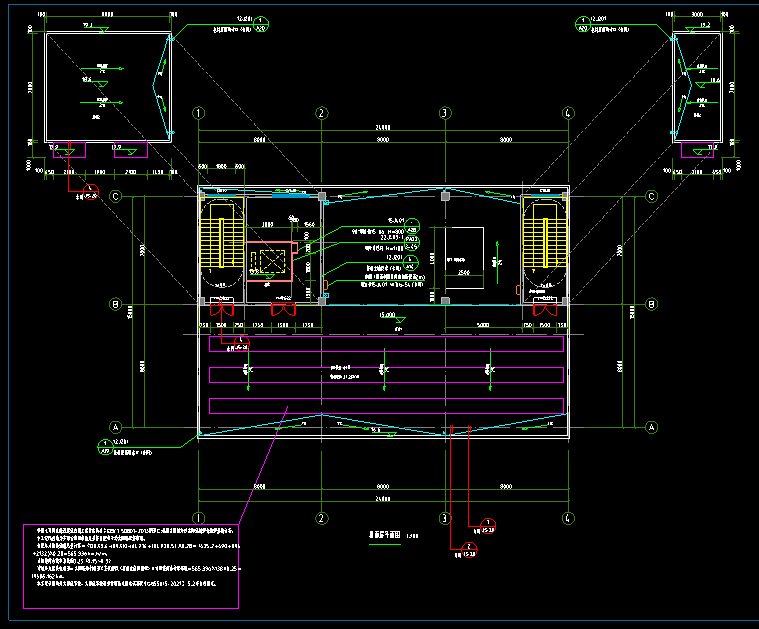The height and width of the screenshot is (629, 759).
Task: Select the left row axis bubble A
Action: pyautogui.click(x=116, y=426)
